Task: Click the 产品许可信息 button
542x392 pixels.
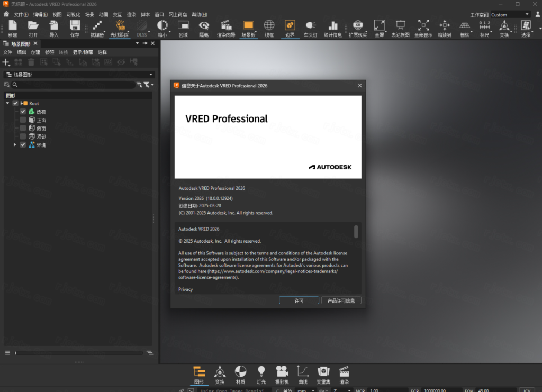Action: (x=341, y=300)
